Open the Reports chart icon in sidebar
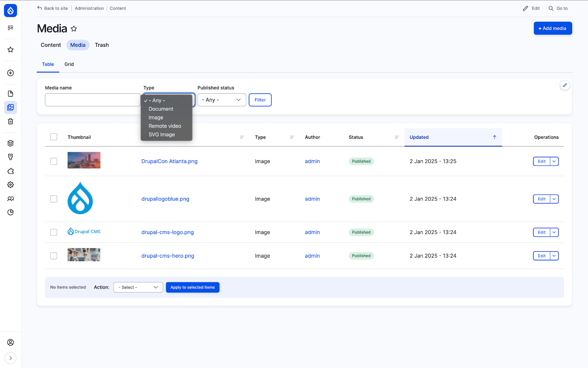The image size is (588, 368). [10, 212]
